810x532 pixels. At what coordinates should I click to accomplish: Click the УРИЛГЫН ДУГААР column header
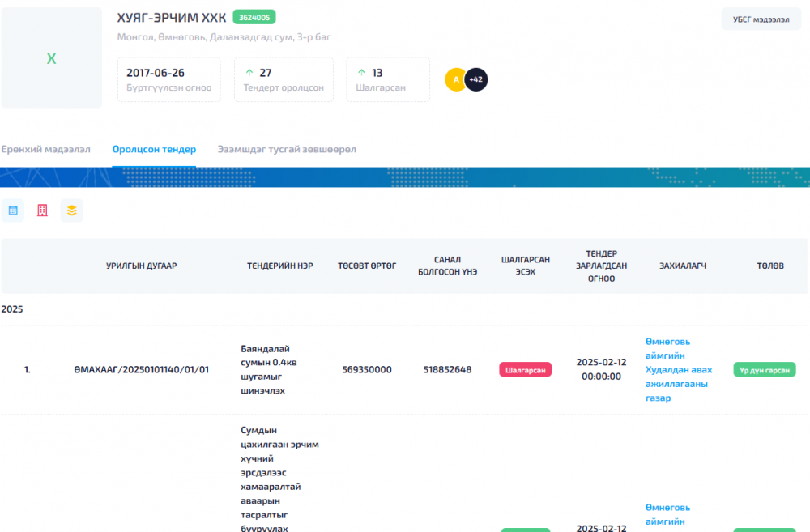(x=142, y=266)
